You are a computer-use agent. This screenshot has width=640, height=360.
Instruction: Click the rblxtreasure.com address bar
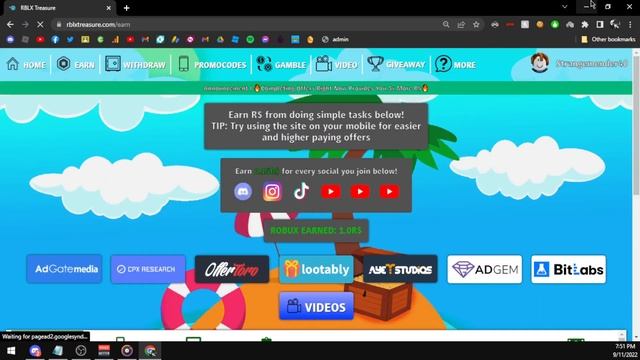[245, 24]
